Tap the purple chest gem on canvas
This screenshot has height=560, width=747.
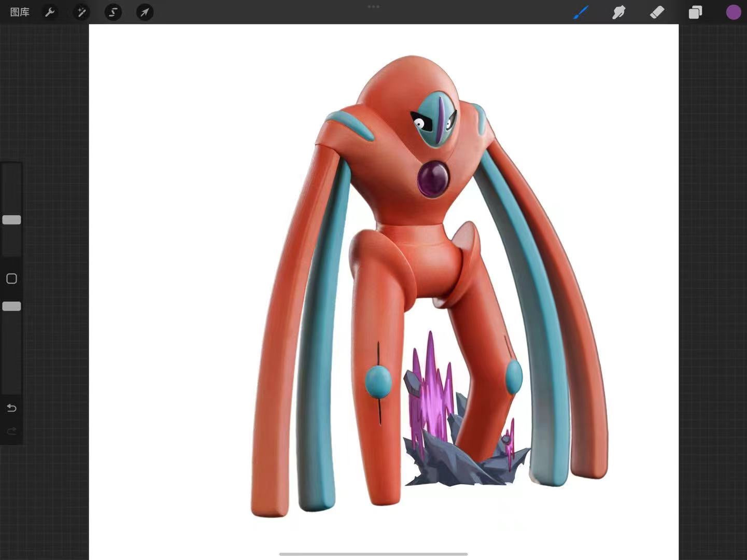tap(433, 179)
